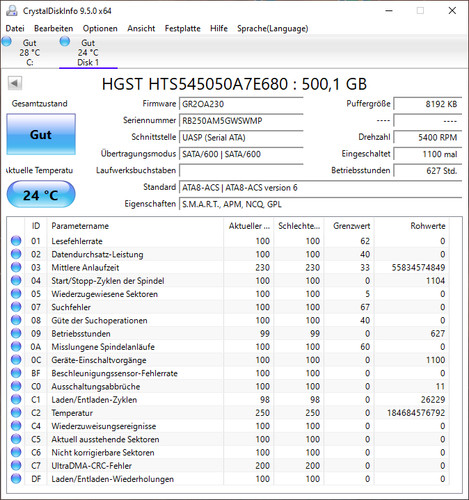Click the CrystalDiskInfo app icon in title bar
This screenshot has width=469, height=500.
click(x=12, y=11)
